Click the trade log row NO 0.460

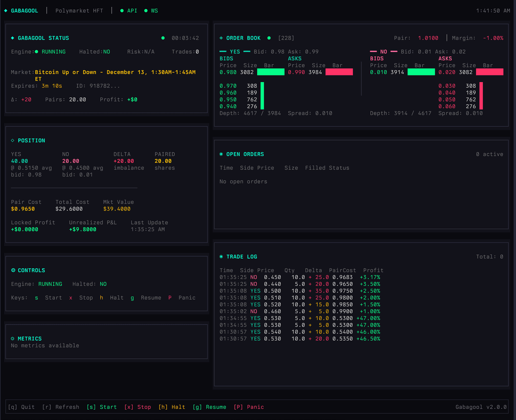pos(300,311)
